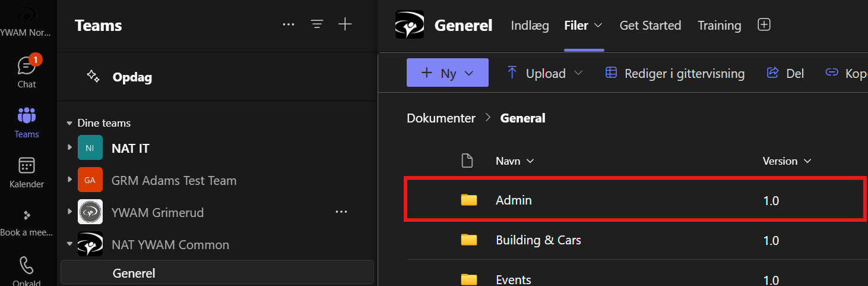Image resolution: width=868 pixels, height=286 pixels.
Task: Click NAT YWAM Common team avatar
Action: pos(90,244)
